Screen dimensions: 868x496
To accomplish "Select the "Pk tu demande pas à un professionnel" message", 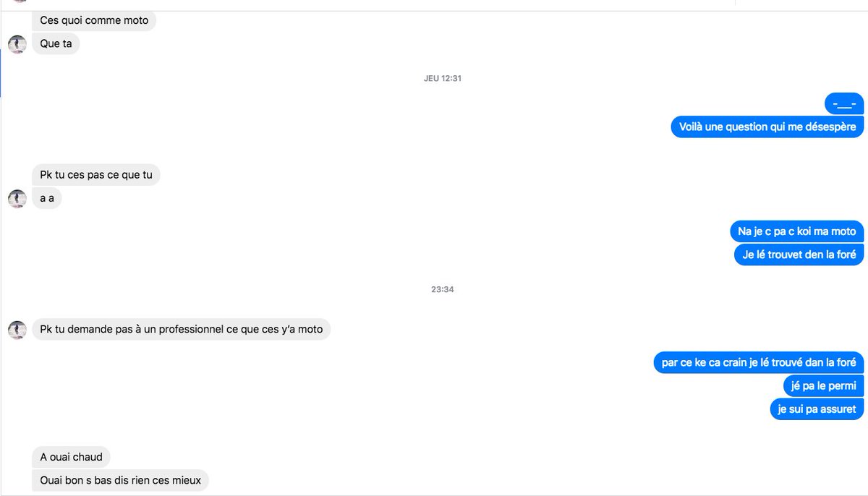I will point(181,330).
